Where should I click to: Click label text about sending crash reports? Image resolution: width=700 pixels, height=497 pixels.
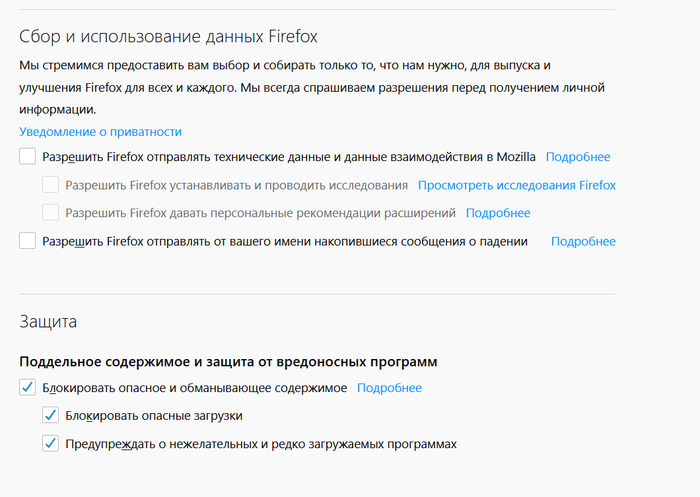(285, 241)
